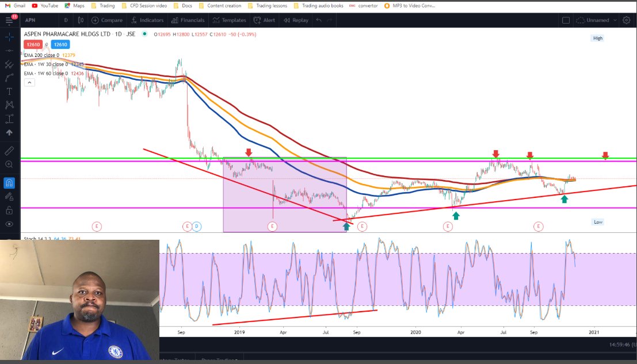The height and width of the screenshot is (364, 637).
Task: Open the YouTube bookmark
Action: [45, 6]
